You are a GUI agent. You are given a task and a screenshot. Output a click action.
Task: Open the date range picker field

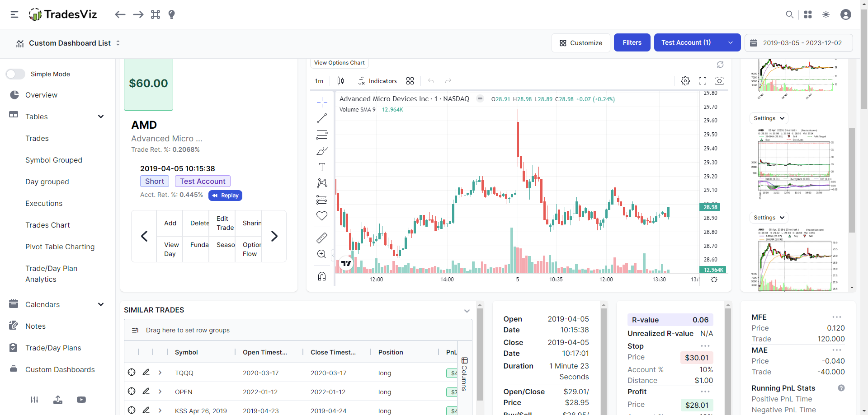tap(799, 43)
